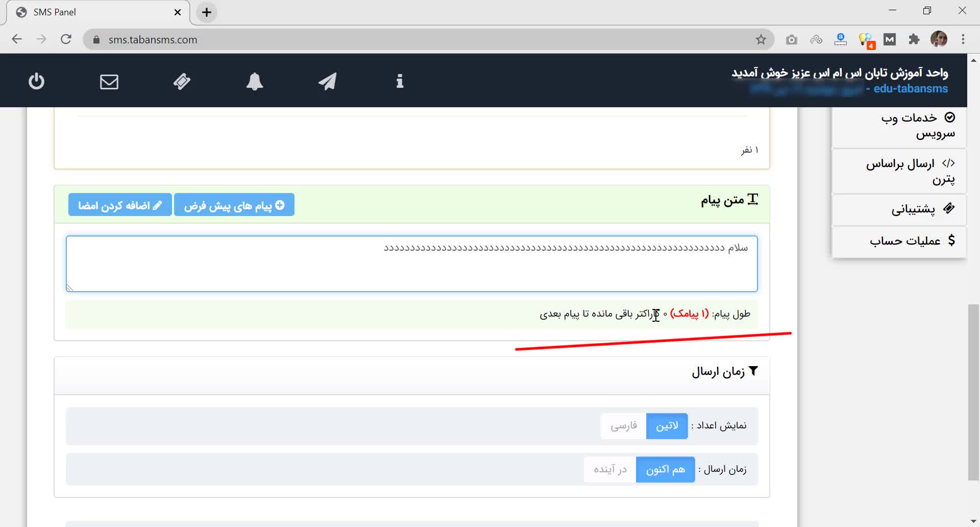Click the address bar URL
This screenshot has height=527, width=980.
coord(153,40)
